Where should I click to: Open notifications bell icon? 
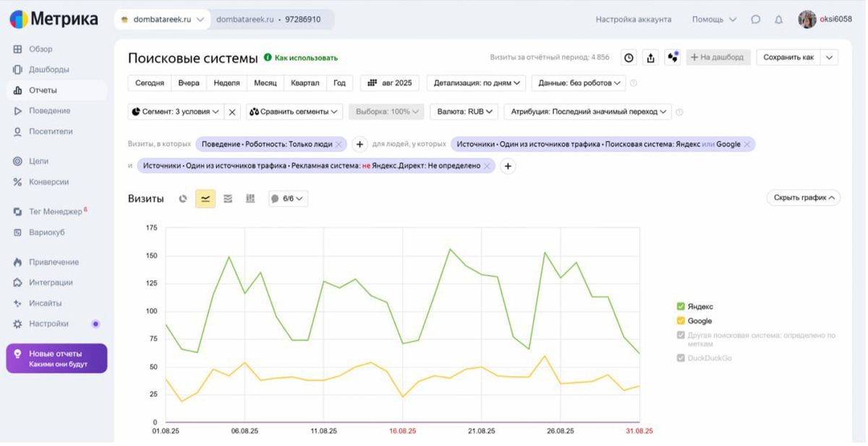[778, 20]
